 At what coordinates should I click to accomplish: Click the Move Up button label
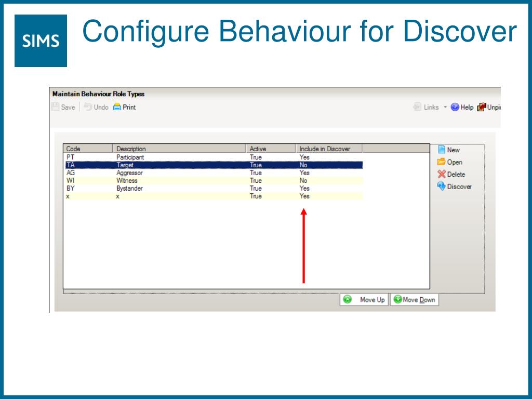click(372, 300)
